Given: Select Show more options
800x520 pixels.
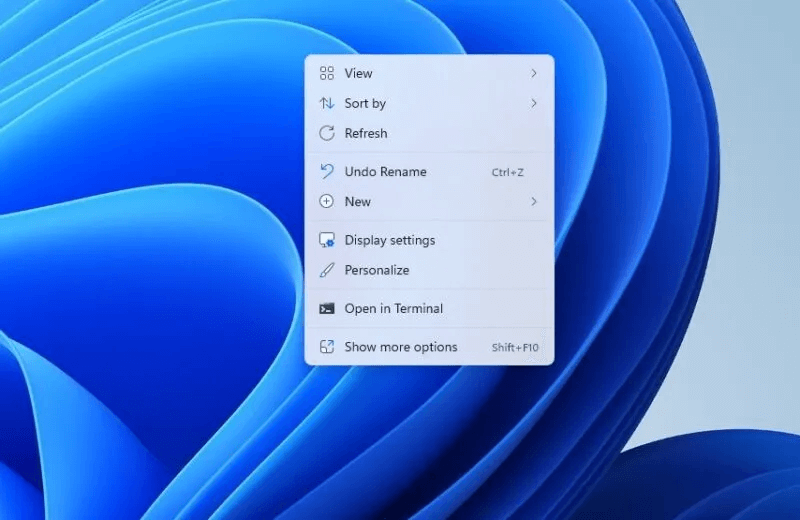Looking at the screenshot, I should click(429, 347).
